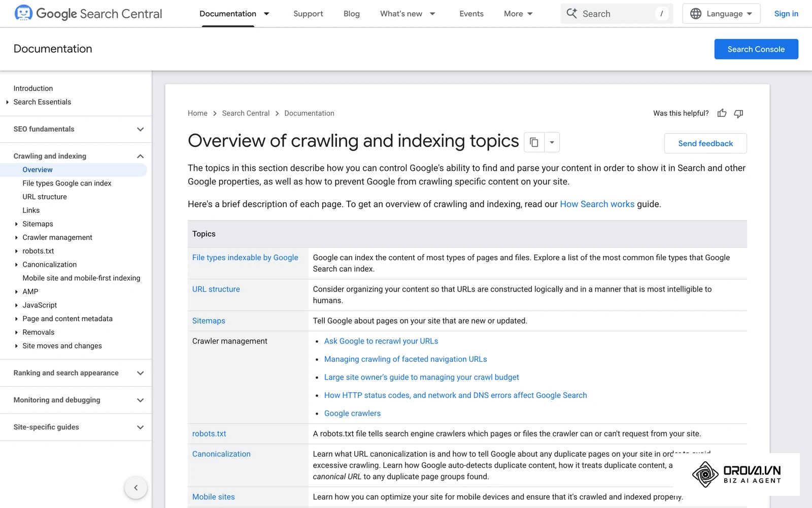This screenshot has width=812, height=508.
Task: Open Ask Google to recrawl your URLs
Action: pyautogui.click(x=381, y=341)
